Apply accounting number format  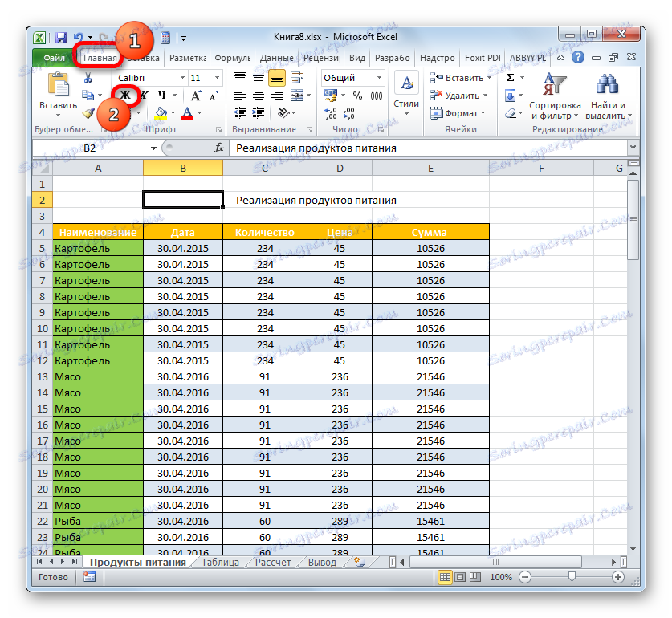tap(331, 96)
